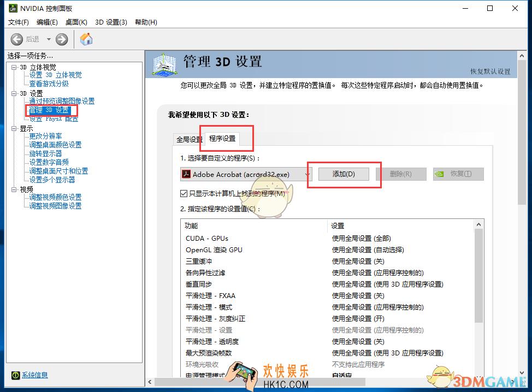The image size is (532, 392).
Task: Select the 三重缓冲 setting row
Action: [327, 262]
